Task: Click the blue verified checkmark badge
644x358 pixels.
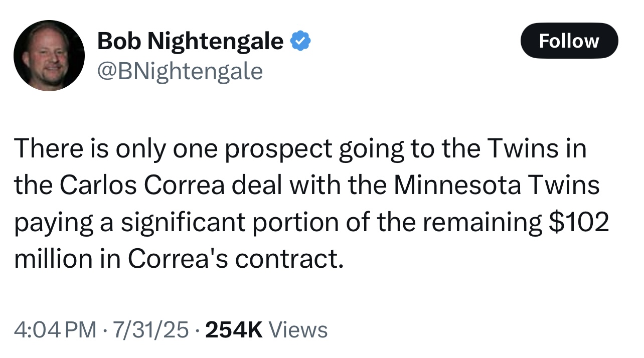Action: (301, 41)
